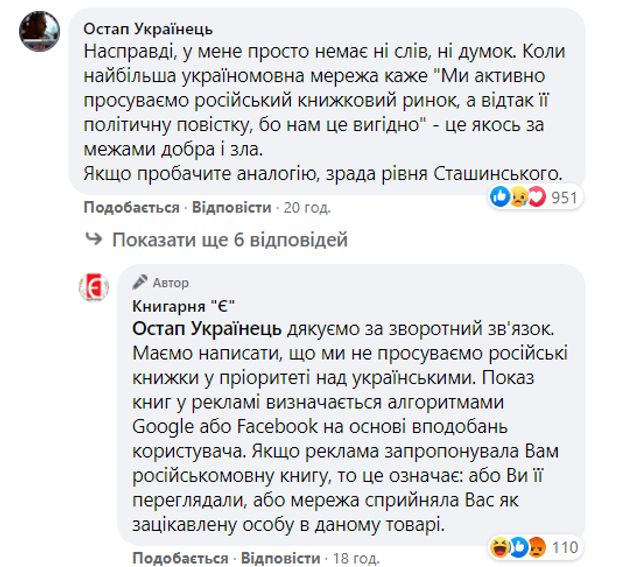Viewport: 640px width, 567px height.
Task: Click the angry reaction icon near 110
Action: coord(537,546)
